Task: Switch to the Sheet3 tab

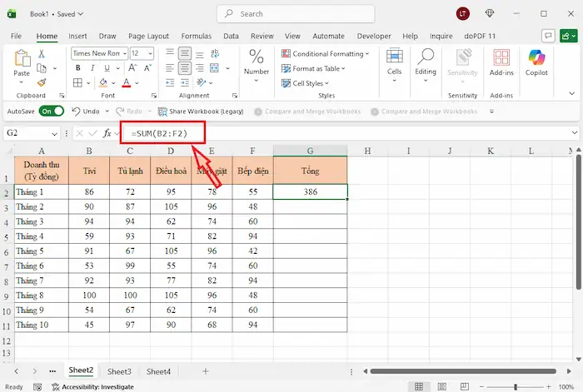Action: click(119, 371)
